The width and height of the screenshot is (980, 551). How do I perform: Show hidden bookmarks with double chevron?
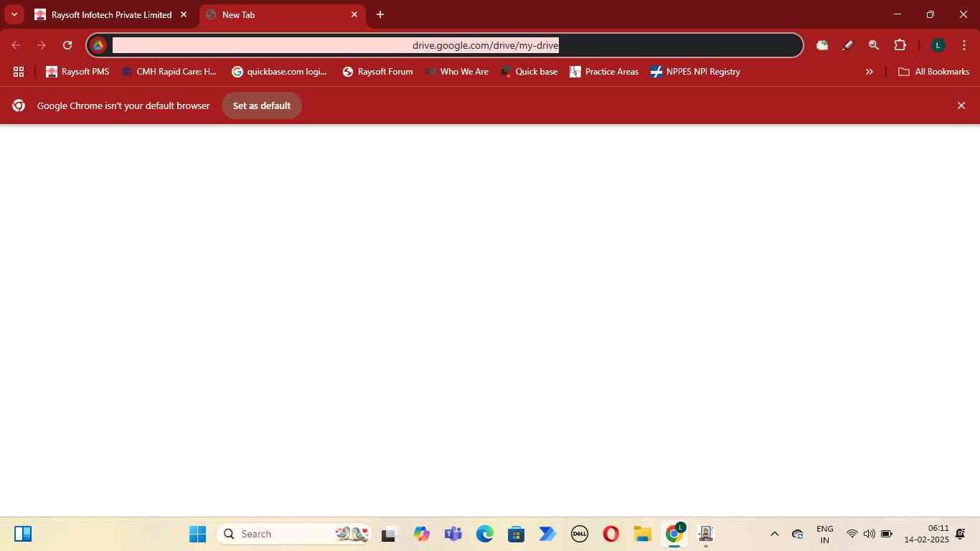click(869, 72)
